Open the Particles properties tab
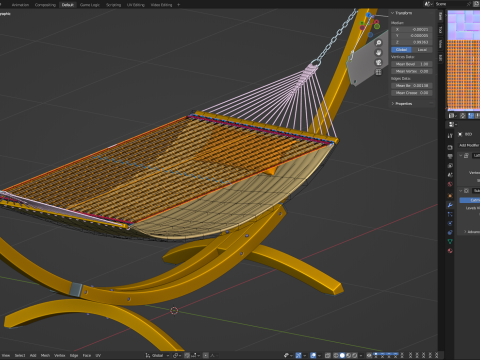Image resolution: width=480 pixels, height=360 pixels. click(x=450, y=214)
